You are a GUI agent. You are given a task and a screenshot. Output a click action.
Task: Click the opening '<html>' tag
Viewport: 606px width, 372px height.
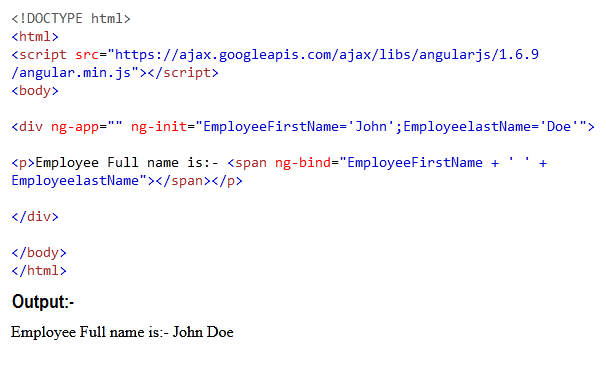pyautogui.click(x=35, y=37)
